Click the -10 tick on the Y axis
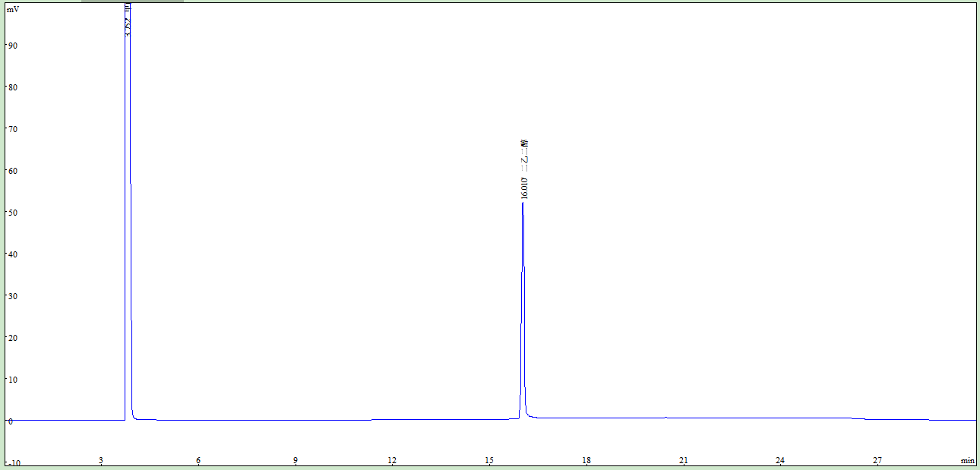Screen dimensions: 980x470 pos(12,462)
